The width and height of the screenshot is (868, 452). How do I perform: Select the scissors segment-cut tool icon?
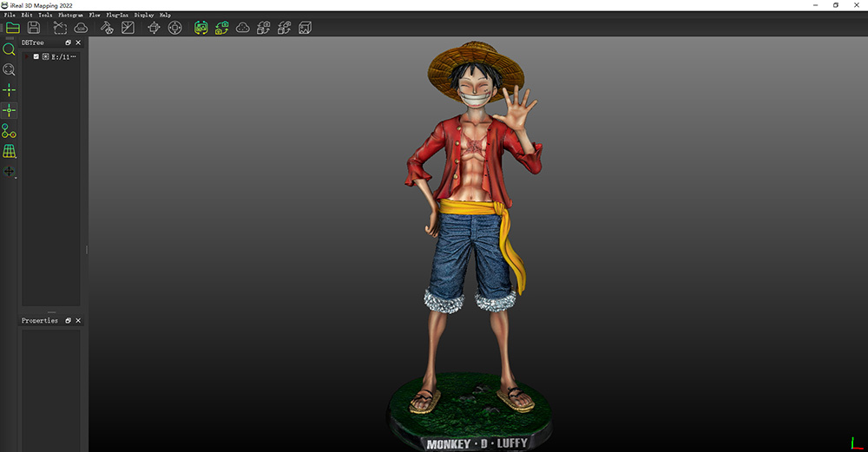60,28
